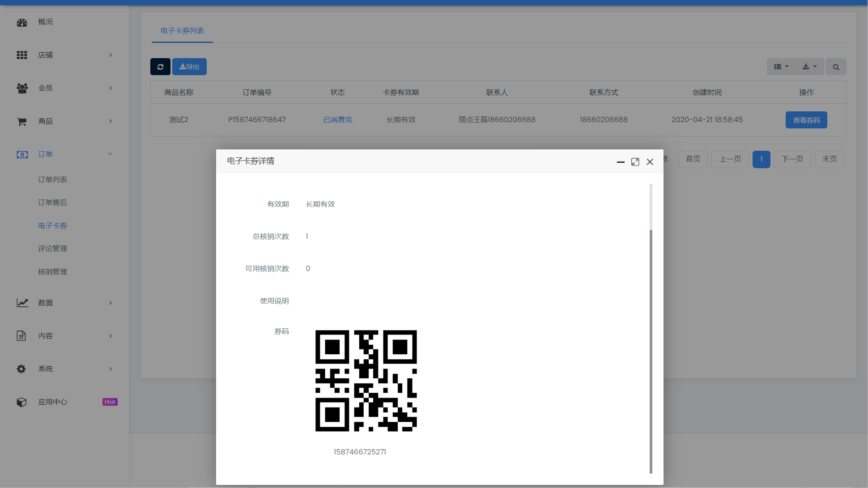The width and height of the screenshot is (868, 488).
Task: Click the 商品名称 column header
Action: (179, 93)
